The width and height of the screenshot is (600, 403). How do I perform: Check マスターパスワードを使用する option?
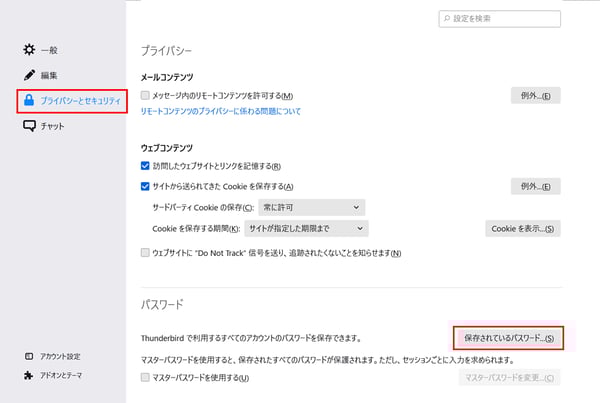point(146,378)
